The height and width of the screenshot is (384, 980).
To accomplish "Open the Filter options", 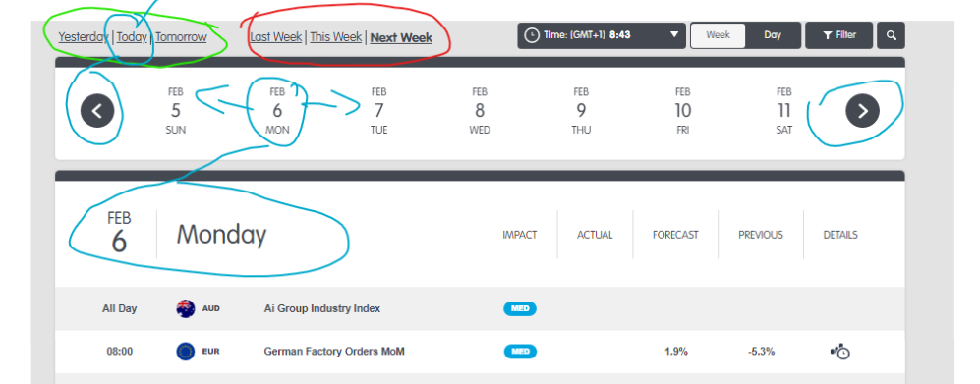I will pos(839,35).
